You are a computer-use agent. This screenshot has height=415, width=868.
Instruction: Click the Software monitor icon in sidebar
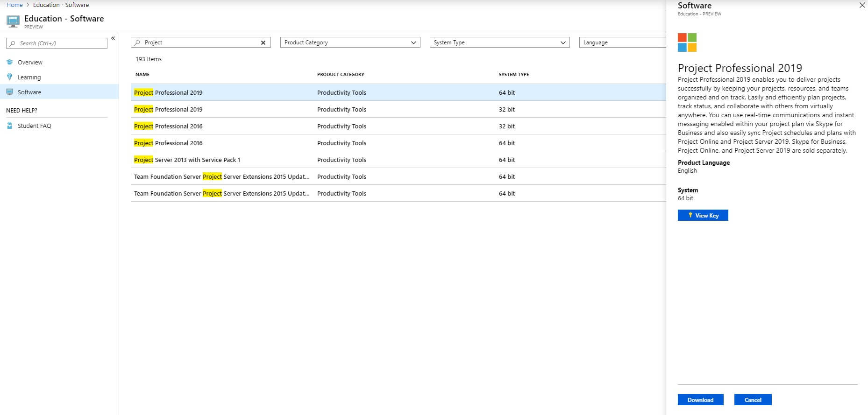coord(10,92)
